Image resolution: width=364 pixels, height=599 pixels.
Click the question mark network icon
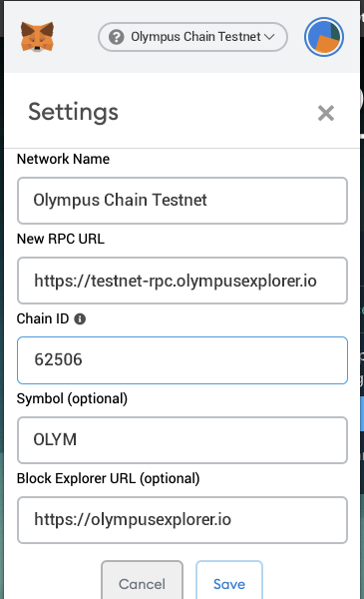tap(117, 37)
